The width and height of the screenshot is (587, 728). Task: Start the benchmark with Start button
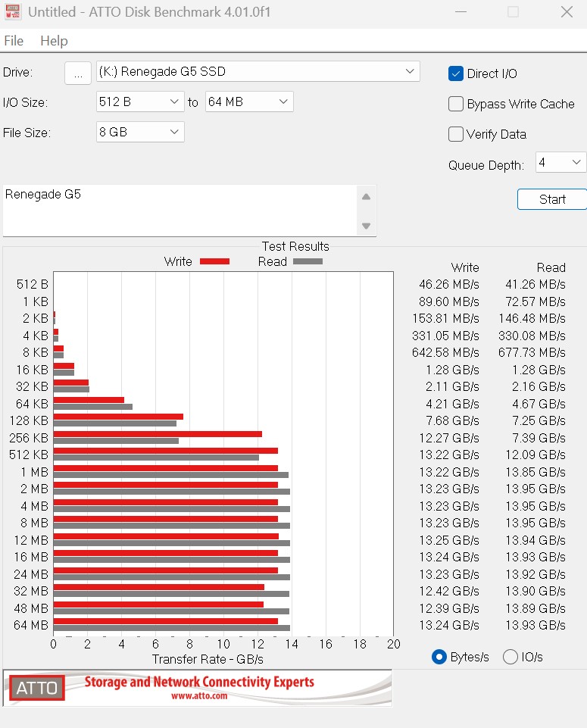pos(552,200)
